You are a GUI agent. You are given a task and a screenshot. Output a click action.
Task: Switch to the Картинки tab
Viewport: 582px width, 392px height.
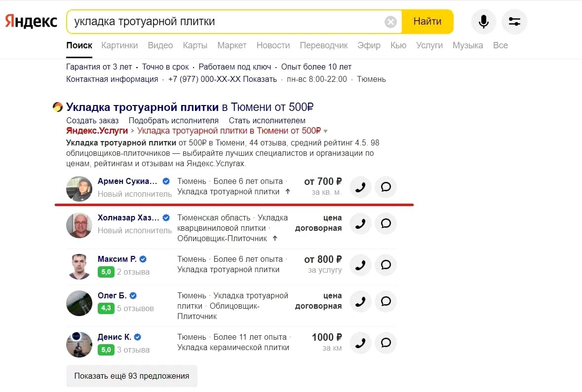[x=119, y=45]
